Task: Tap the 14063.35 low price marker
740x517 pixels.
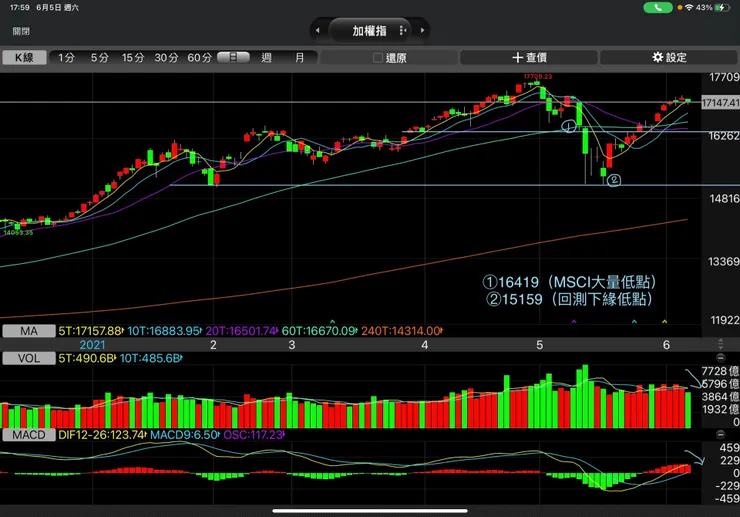Action: tap(18, 232)
